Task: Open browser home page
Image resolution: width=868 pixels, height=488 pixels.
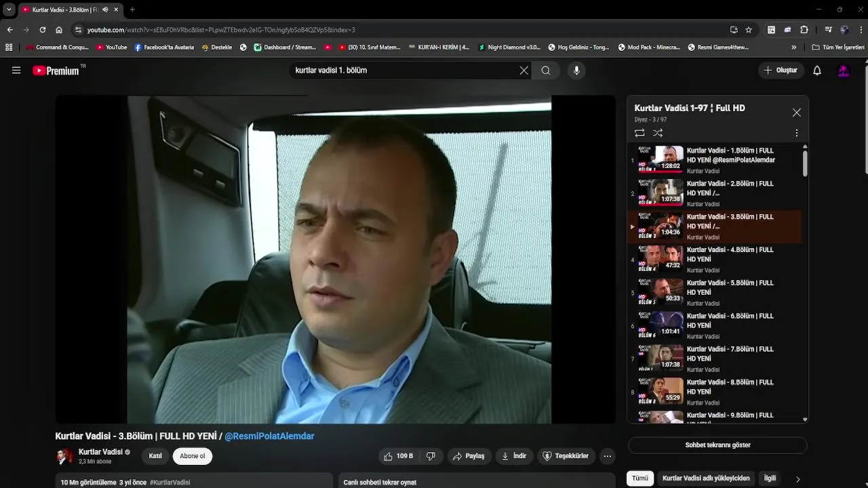Action: pos(59,30)
